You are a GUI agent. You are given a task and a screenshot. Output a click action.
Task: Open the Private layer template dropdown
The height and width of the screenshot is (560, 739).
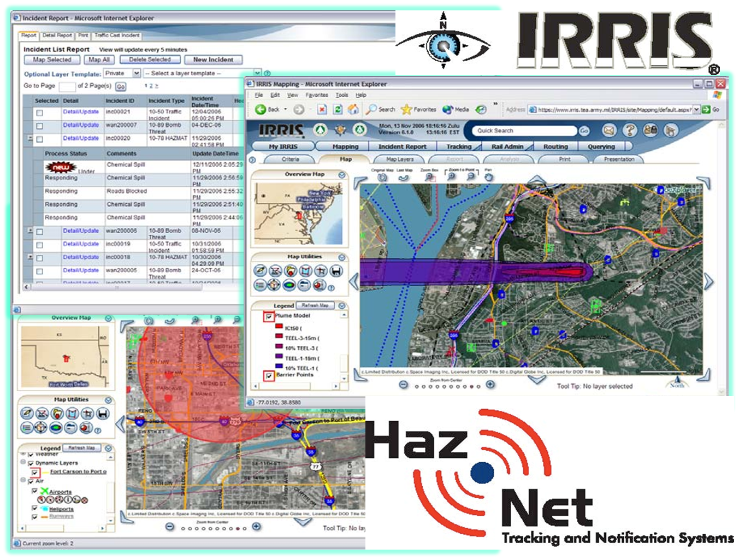coord(137,73)
